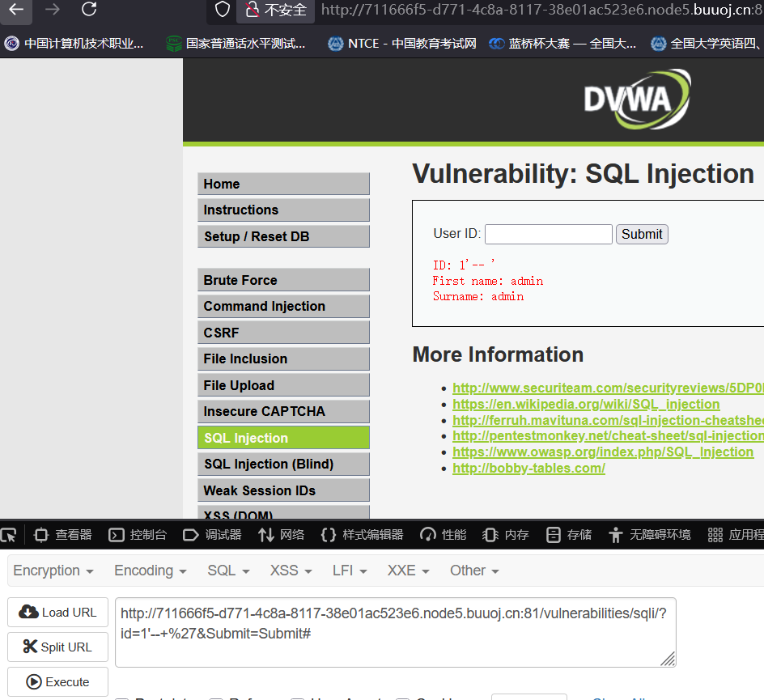764x700 pixels.
Task: Open the 蓝桥杯大赛 bookmark
Action: click(x=562, y=44)
